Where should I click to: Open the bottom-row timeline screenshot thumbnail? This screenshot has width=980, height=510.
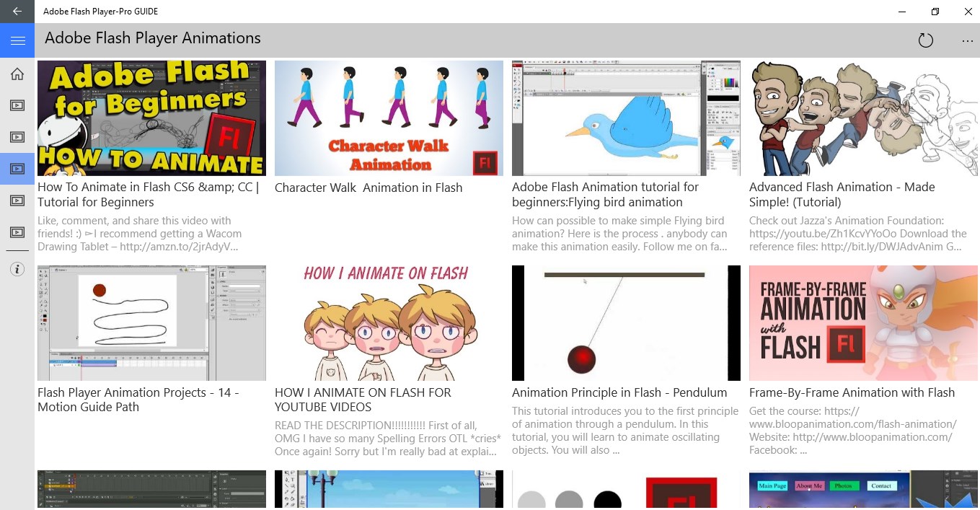click(151, 490)
